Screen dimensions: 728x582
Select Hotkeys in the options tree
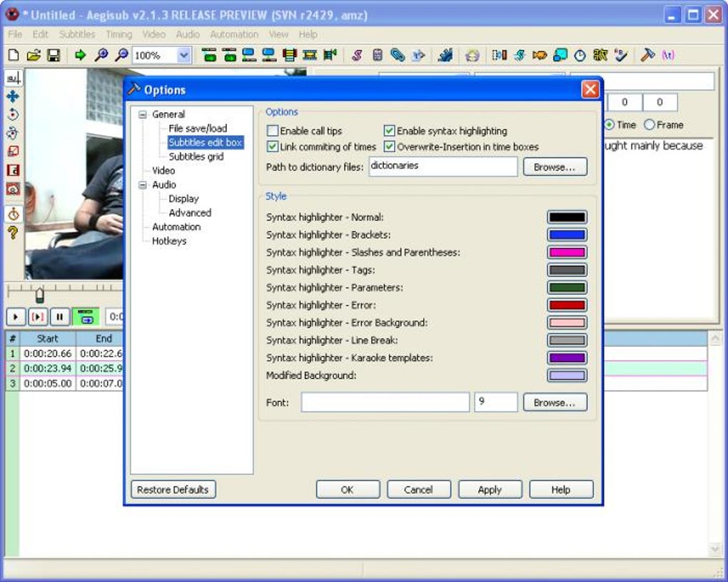(x=169, y=241)
